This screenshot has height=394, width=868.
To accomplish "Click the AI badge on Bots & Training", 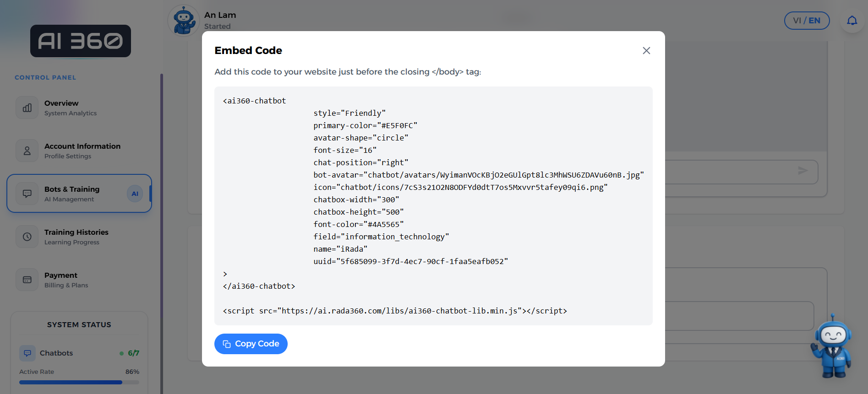I will [x=135, y=194].
